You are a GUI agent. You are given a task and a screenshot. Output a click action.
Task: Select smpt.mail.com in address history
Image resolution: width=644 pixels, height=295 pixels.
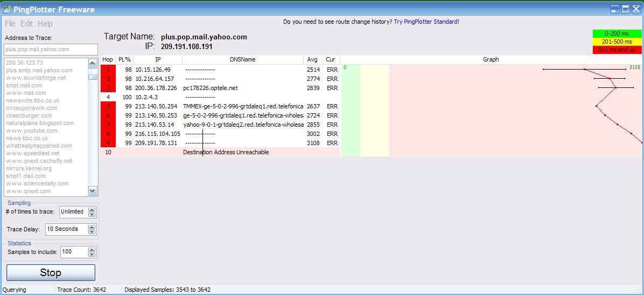point(24,86)
